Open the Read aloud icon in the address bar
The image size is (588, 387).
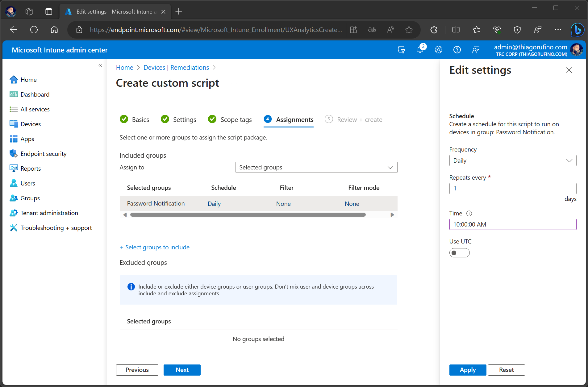390,30
